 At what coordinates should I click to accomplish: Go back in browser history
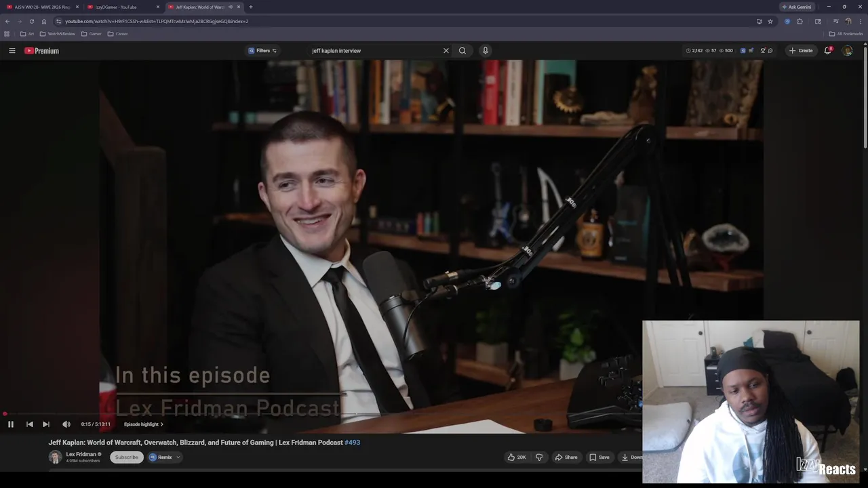pyautogui.click(x=7, y=21)
